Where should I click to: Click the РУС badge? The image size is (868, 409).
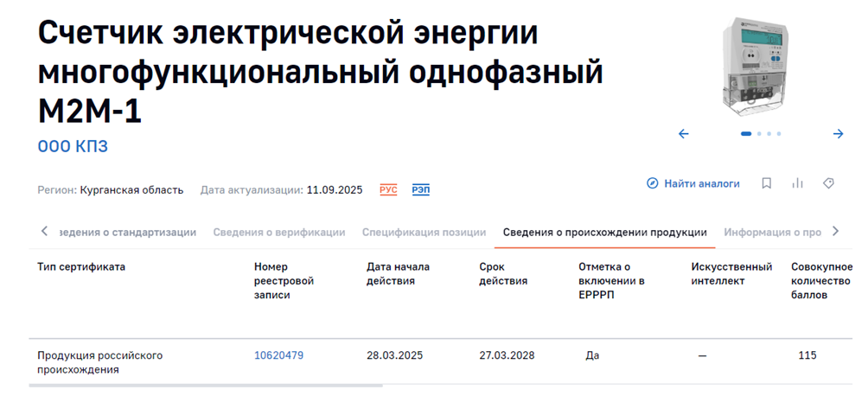coord(388,190)
